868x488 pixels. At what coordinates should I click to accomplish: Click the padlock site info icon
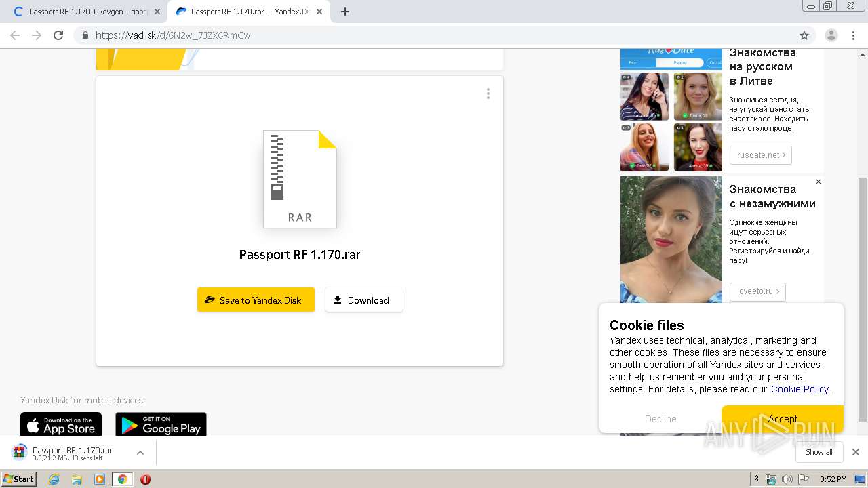pos(85,35)
